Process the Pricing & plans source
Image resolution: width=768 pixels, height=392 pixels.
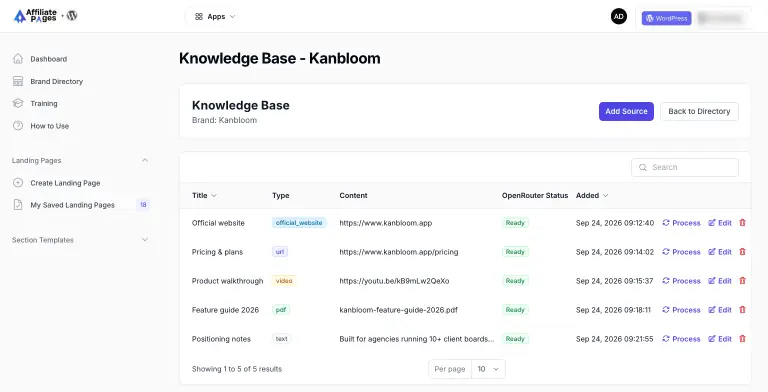[x=681, y=251]
